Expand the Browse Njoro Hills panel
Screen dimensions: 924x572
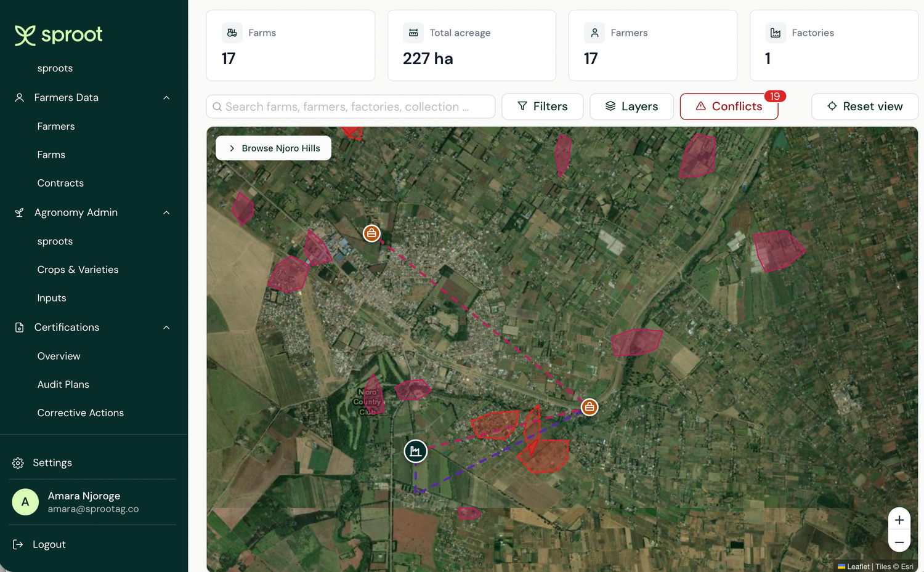click(x=274, y=148)
